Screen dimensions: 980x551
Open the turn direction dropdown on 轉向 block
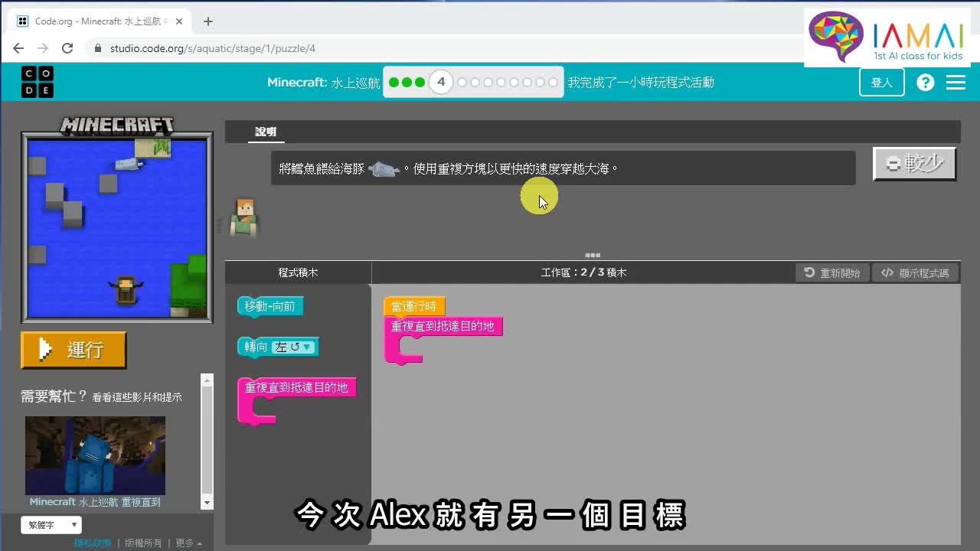(294, 347)
